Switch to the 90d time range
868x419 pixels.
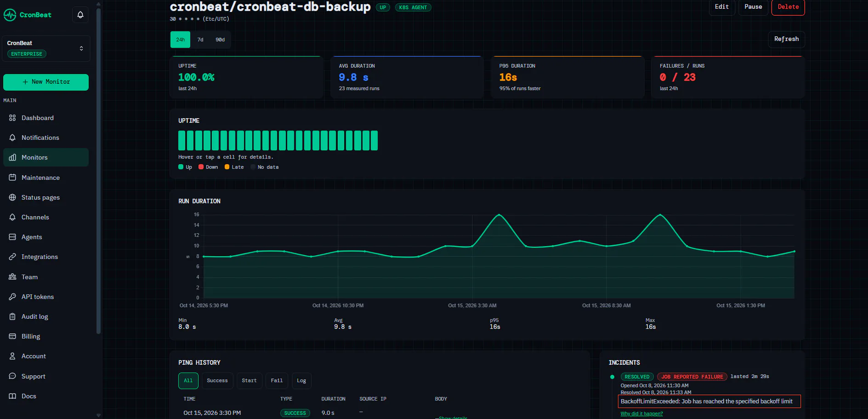click(220, 40)
